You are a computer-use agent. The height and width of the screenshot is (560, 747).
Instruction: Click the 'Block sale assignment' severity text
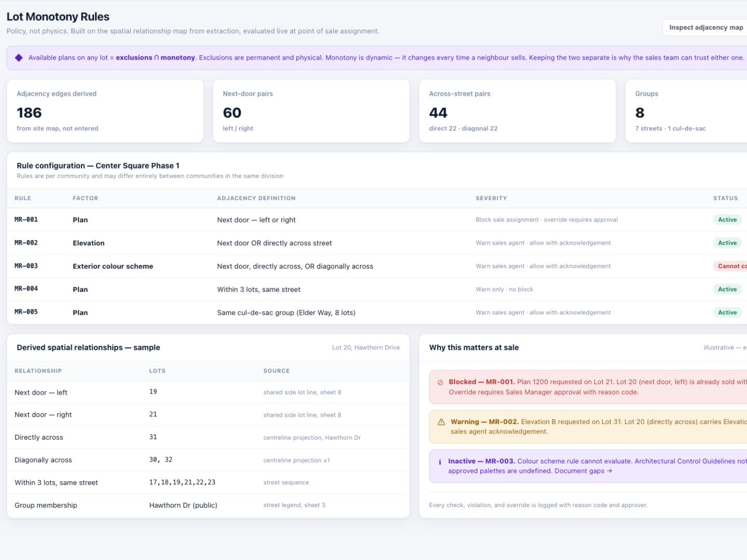pos(547,220)
